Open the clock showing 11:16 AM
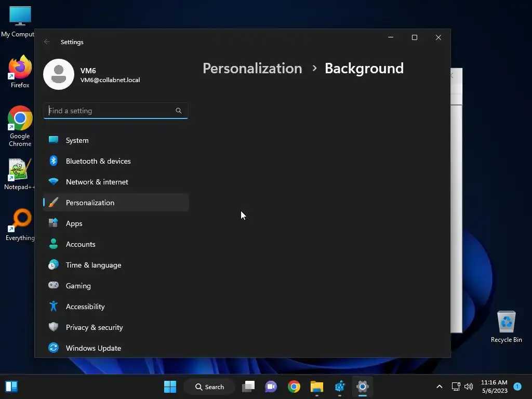Screen dimensions: 532x399 click(x=494, y=387)
